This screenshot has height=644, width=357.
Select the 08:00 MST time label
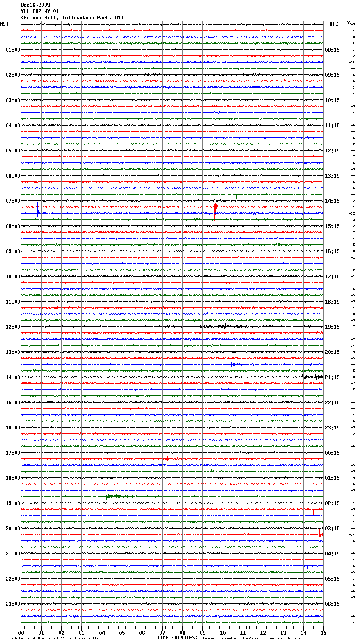click(x=13, y=226)
